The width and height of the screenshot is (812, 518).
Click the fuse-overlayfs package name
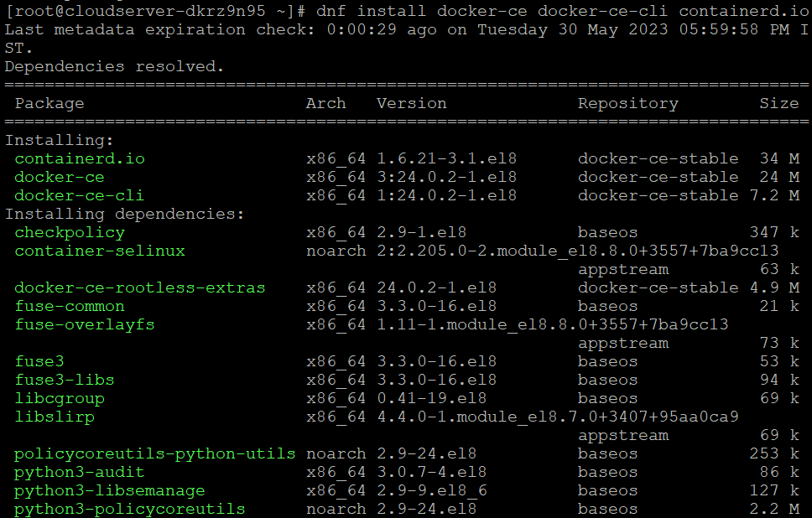(x=85, y=325)
